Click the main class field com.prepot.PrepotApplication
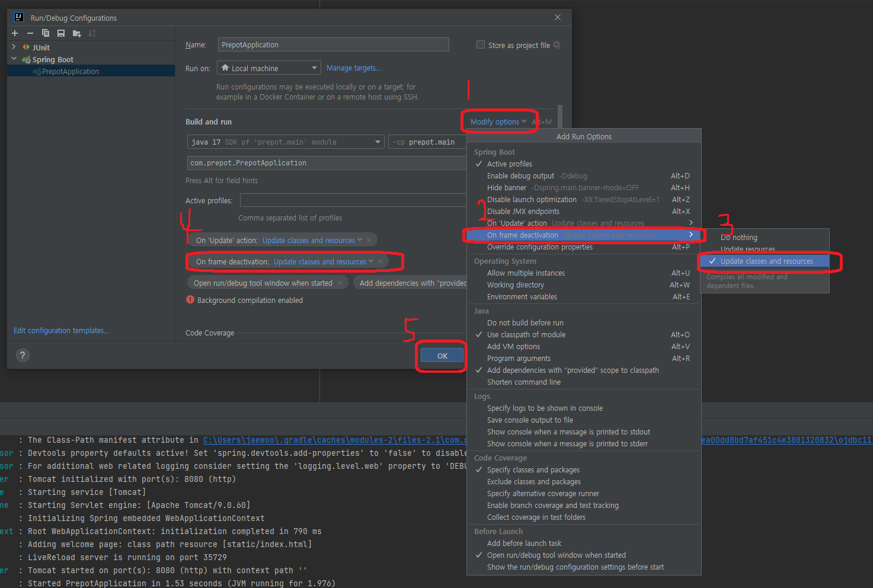873x588 pixels. point(327,163)
